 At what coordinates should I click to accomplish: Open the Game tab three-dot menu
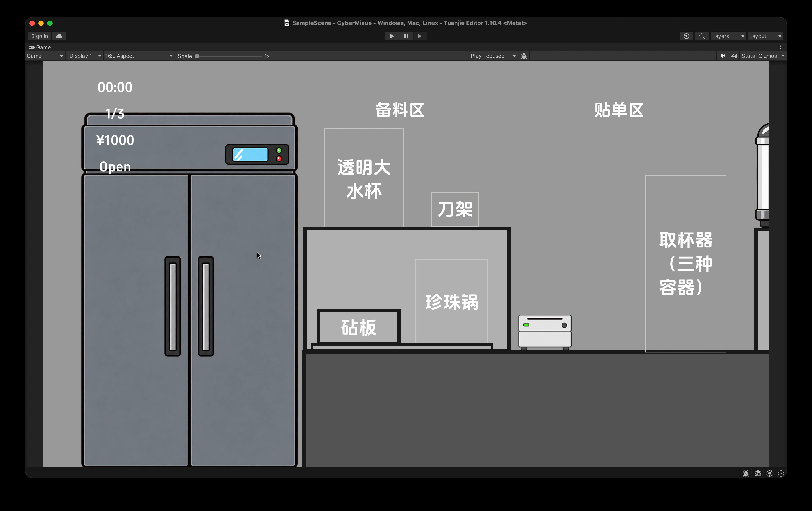point(781,47)
